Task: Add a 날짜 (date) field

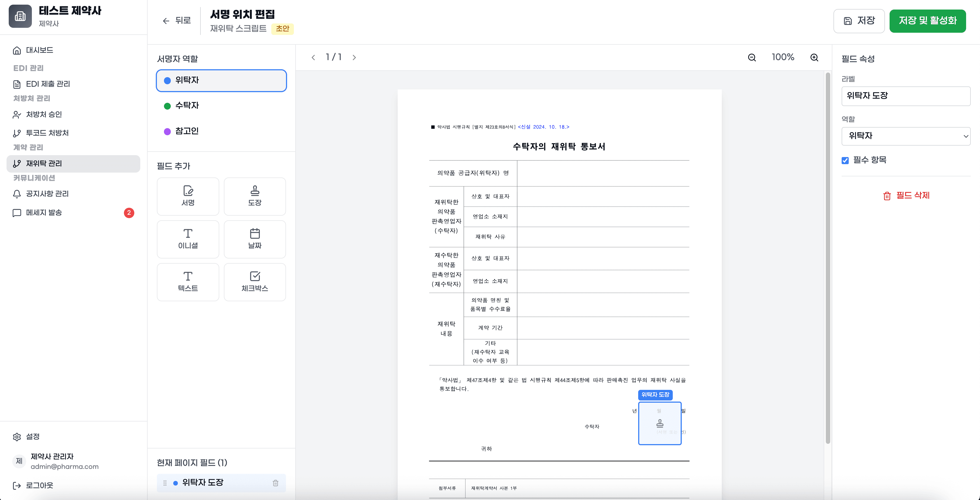Action: (x=254, y=239)
